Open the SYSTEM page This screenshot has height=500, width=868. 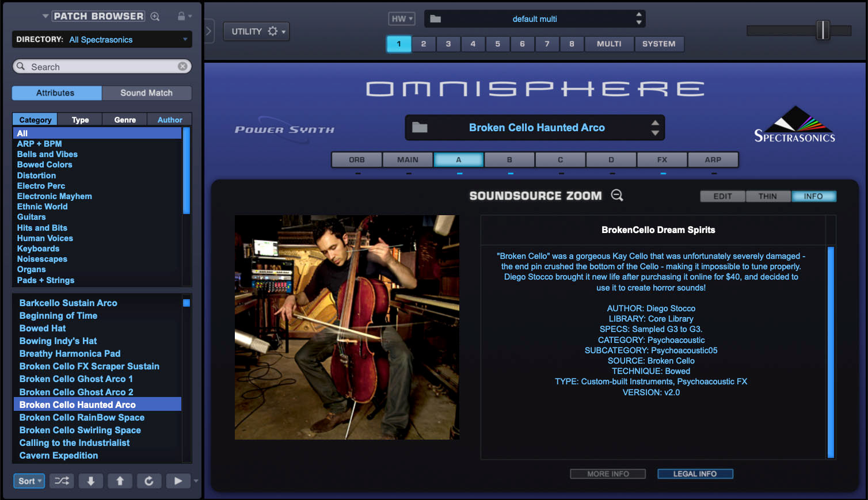(x=659, y=44)
